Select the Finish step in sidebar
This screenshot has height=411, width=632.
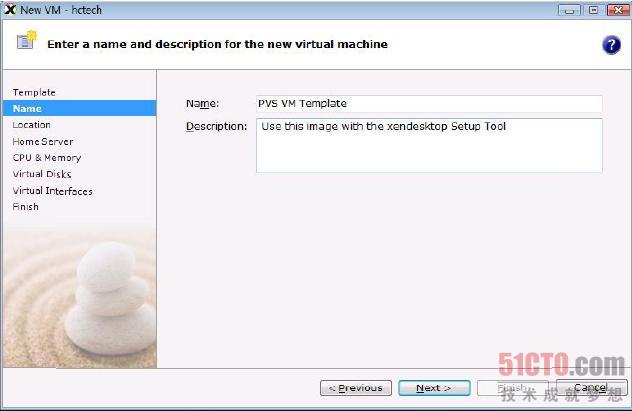[26, 207]
